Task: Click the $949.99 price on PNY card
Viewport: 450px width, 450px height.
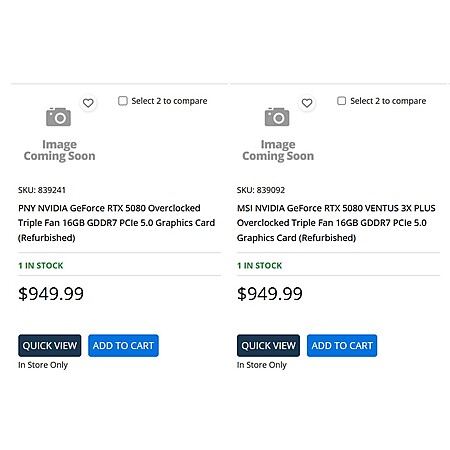Action: pyautogui.click(x=51, y=294)
